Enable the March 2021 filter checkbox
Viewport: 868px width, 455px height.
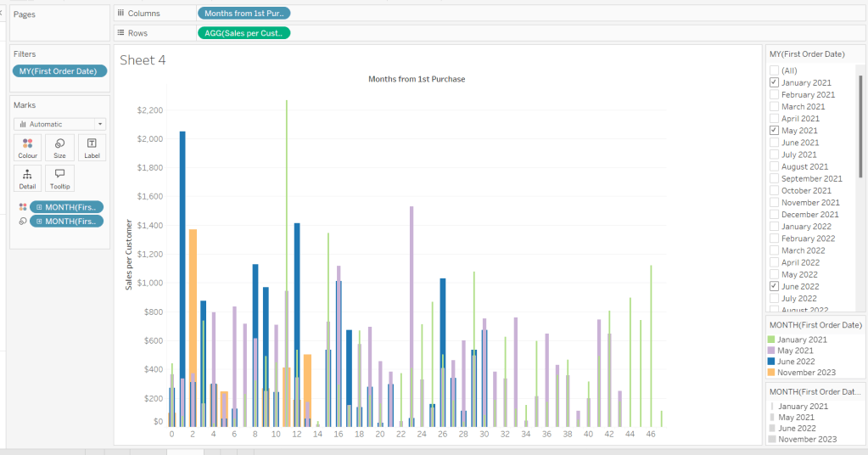coord(774,107)
